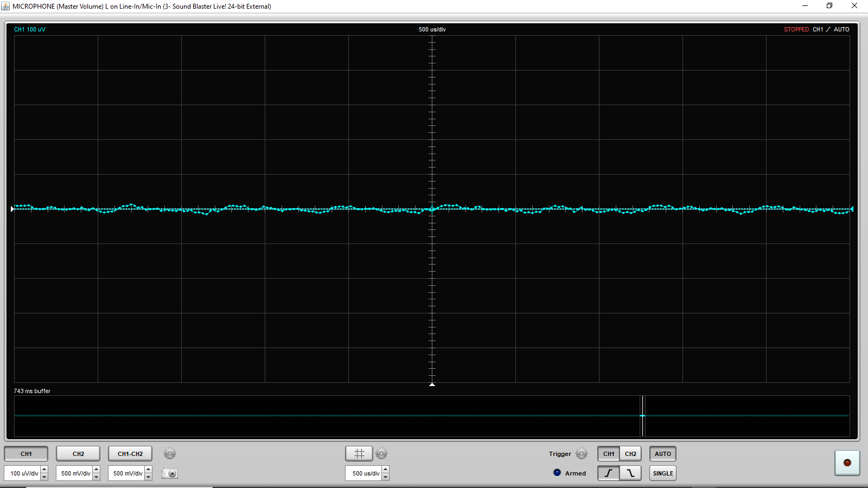
Task: Enable AUTO trigger mode
Action: click(x=663, y=454)
